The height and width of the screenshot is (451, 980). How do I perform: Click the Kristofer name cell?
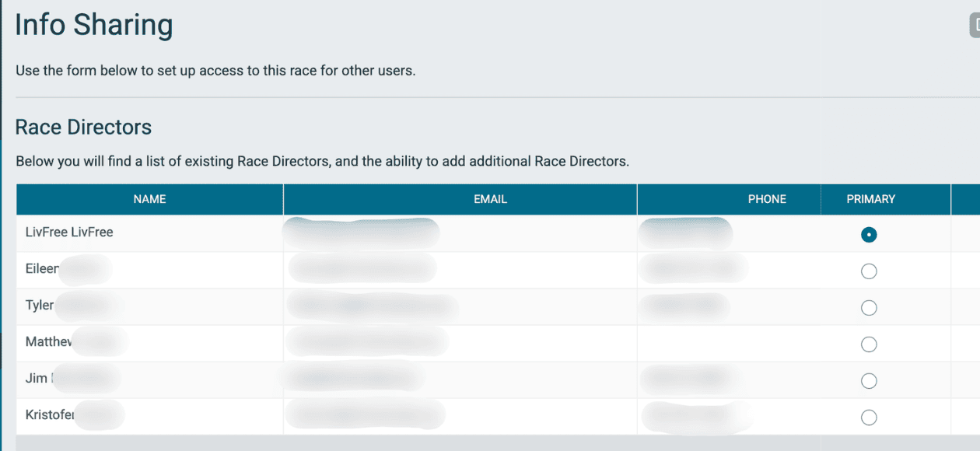point(149,416)
